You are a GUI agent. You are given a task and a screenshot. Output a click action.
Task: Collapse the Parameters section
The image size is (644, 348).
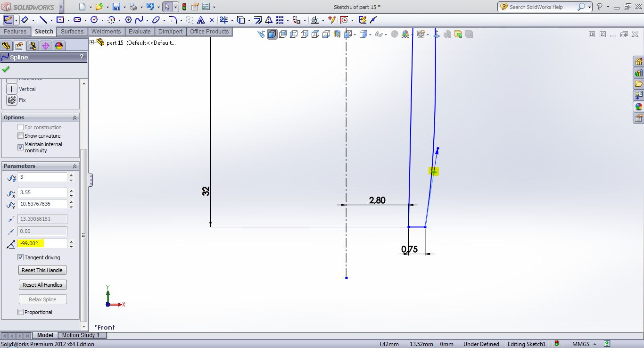pyautogui.click(x=74, y=166)
